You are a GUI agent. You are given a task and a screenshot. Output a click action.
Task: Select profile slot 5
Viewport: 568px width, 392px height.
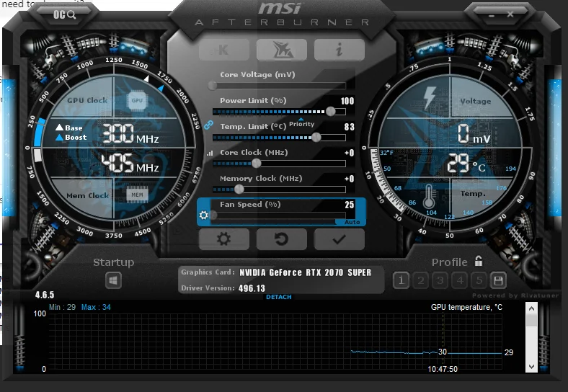tap(479, 280)
